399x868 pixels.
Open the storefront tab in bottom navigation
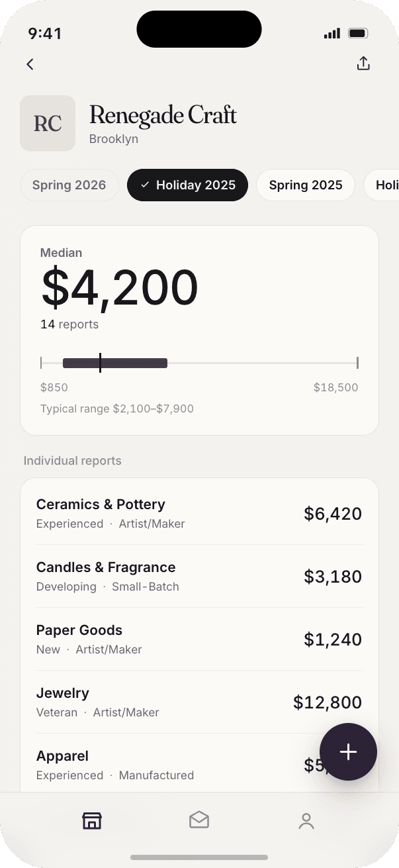(x=92, y=820)
